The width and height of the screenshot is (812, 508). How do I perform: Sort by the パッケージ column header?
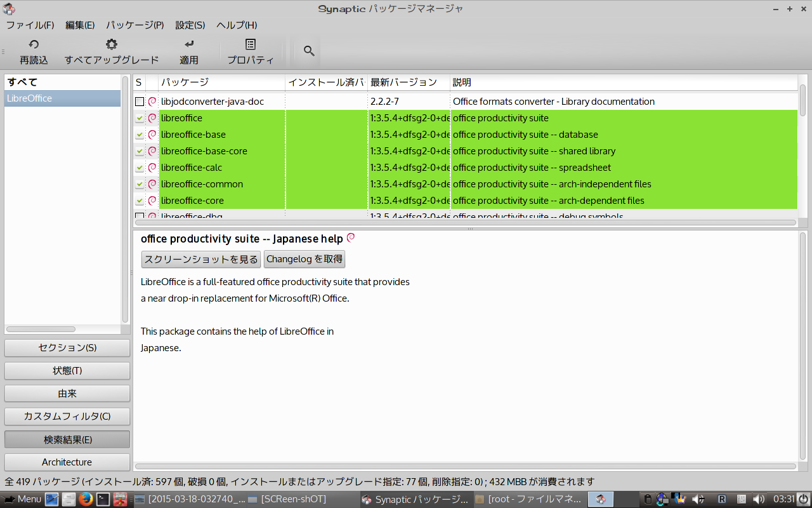pos(221,83)
